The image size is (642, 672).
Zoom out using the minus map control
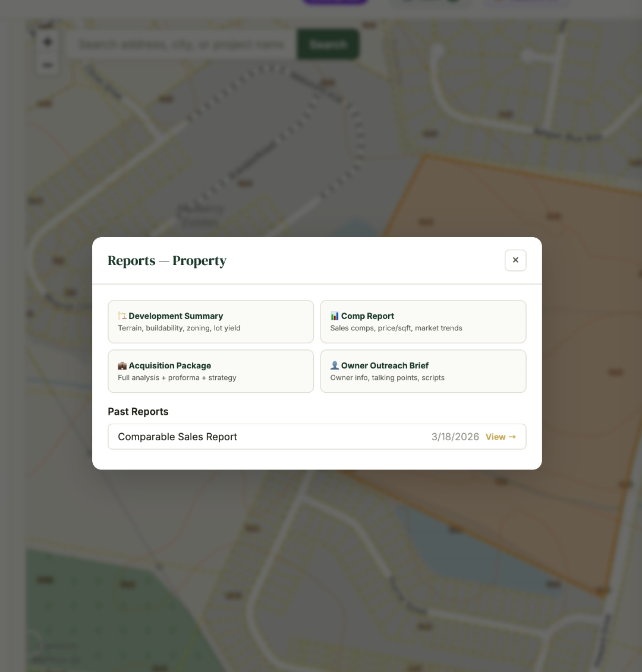pos(47,65)
